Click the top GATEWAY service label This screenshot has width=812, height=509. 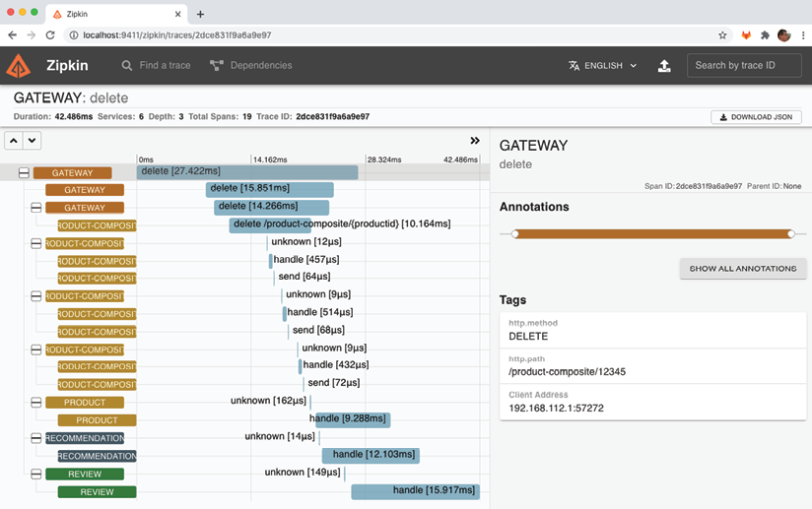coord(73,172)
